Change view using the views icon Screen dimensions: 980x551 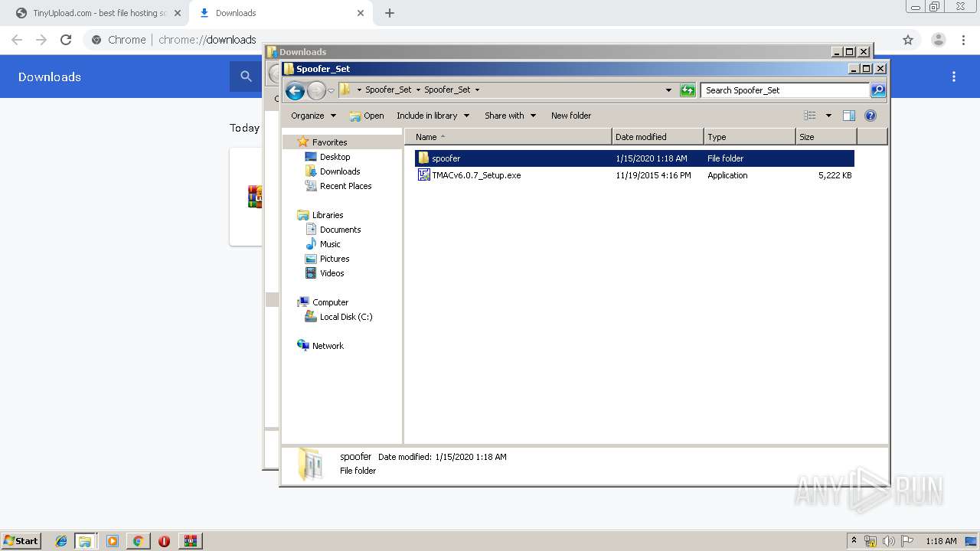pyautogui.click(x=810, y=116)
